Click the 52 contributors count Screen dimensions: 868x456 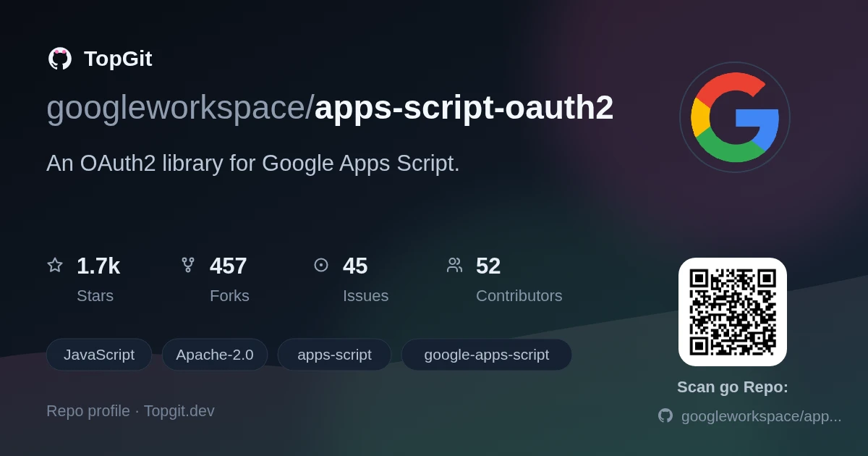tap(488, 266)
